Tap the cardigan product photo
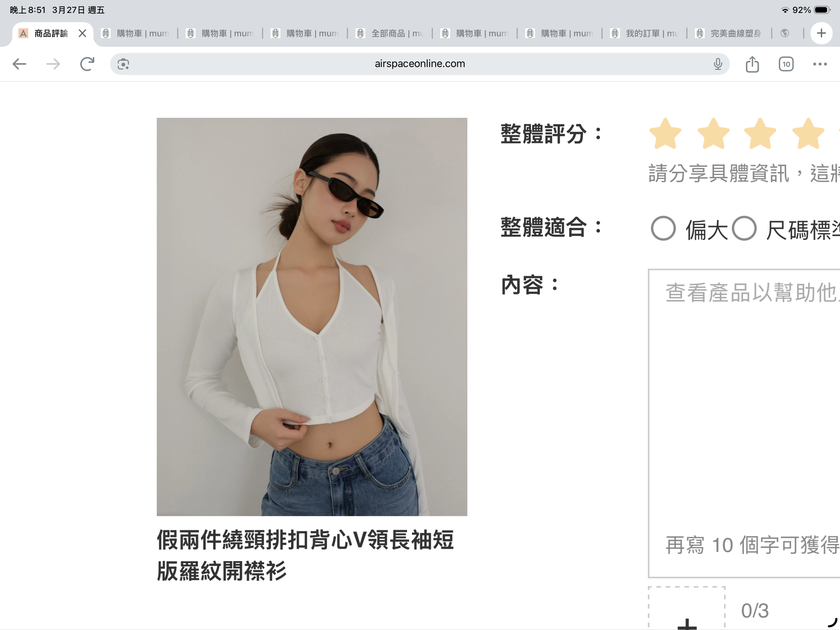This screenshot has height=630, width=840. [312, 317]
